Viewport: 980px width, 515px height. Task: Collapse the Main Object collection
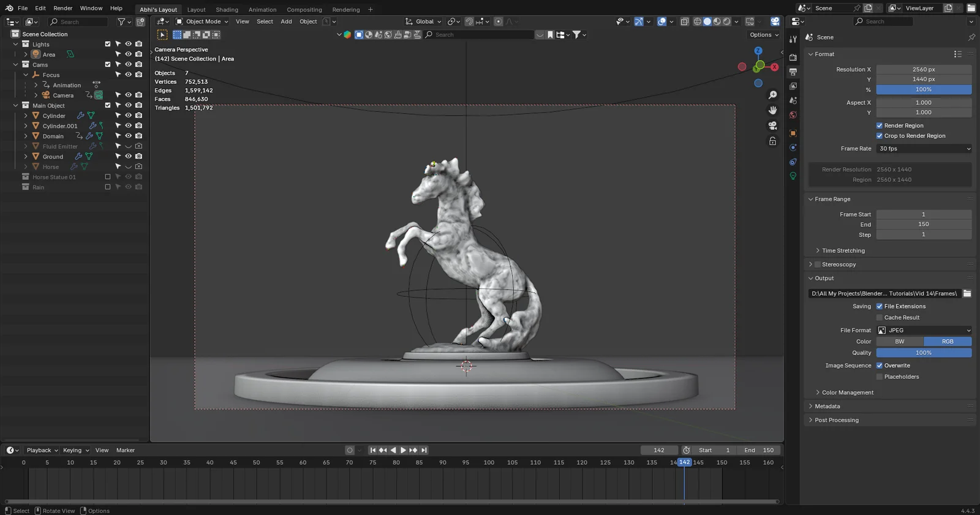click(15, 105)
